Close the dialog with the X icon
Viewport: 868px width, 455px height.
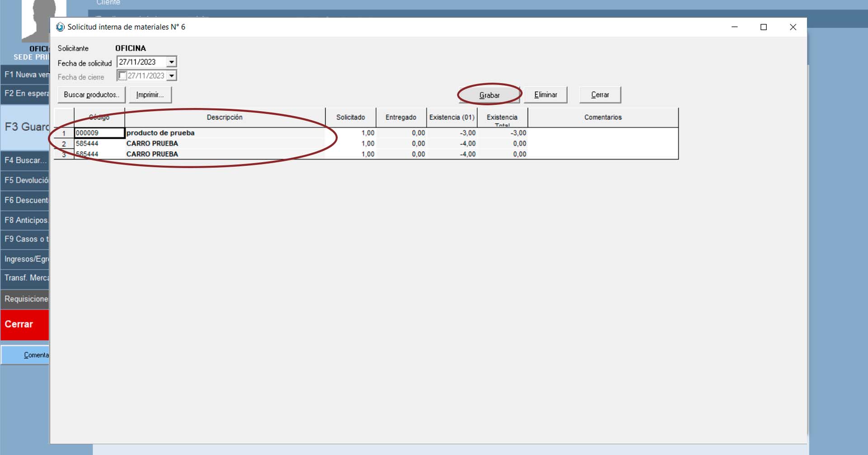pos(793,27)
